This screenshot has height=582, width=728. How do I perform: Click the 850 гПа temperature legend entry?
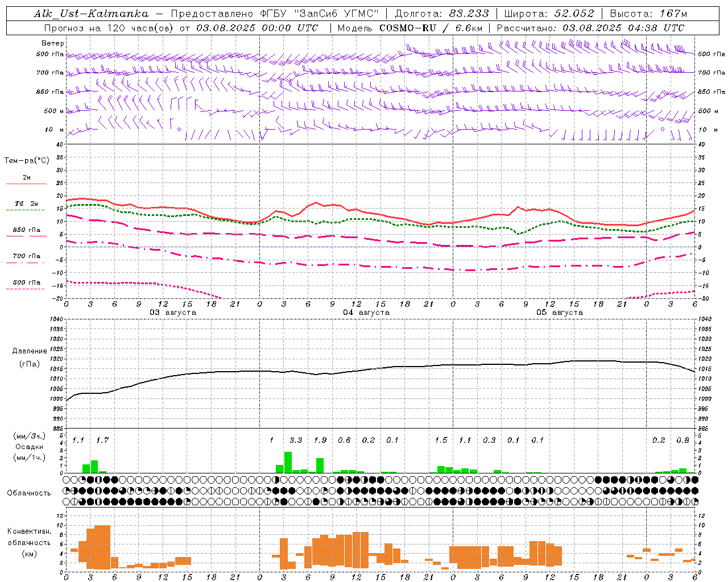pos(27,230)
